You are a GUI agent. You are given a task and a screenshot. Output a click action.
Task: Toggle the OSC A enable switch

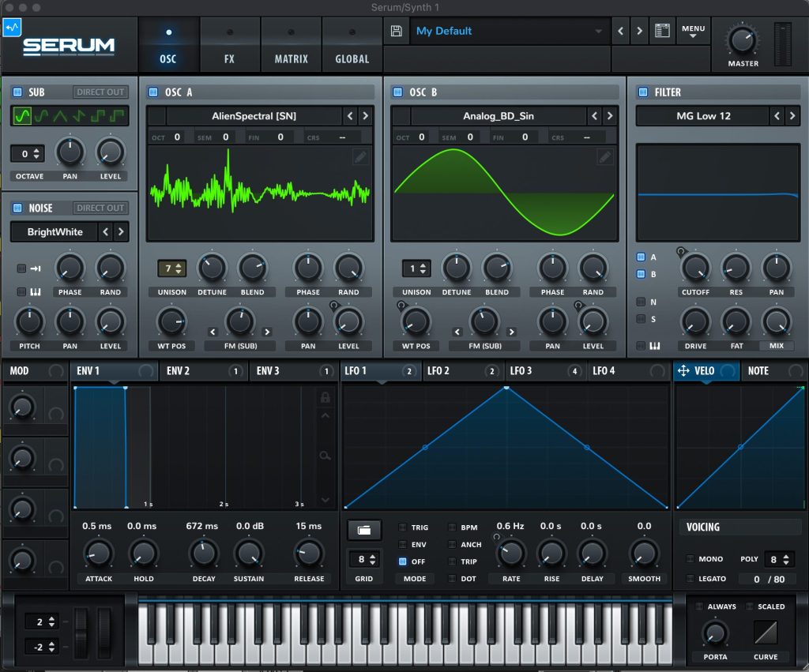(x=153, y=92)
